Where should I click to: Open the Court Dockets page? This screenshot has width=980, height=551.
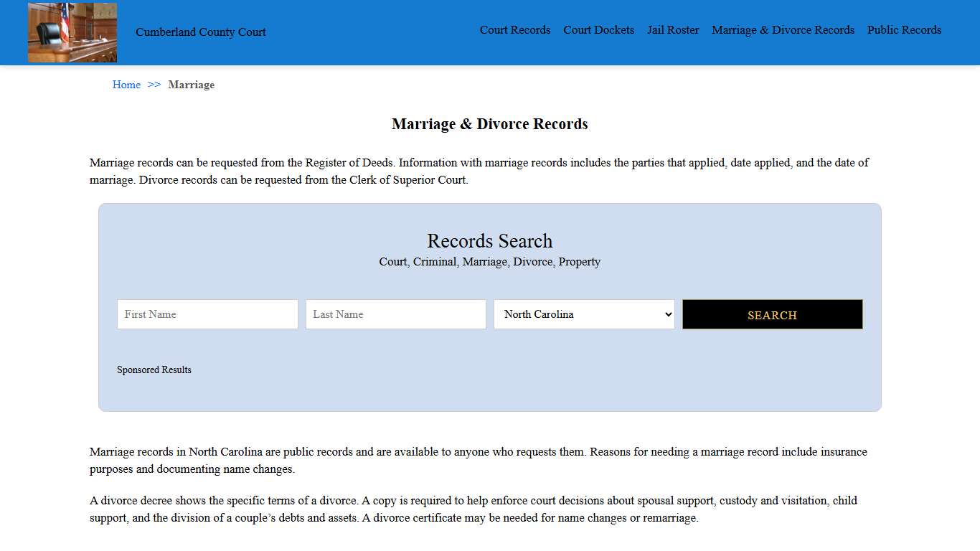598,30
